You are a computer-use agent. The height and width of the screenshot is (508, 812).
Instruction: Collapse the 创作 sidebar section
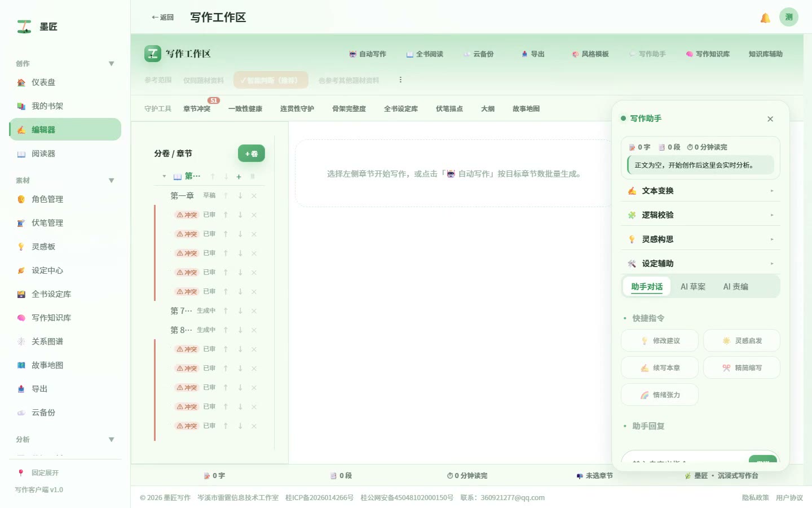pos(112,64)
